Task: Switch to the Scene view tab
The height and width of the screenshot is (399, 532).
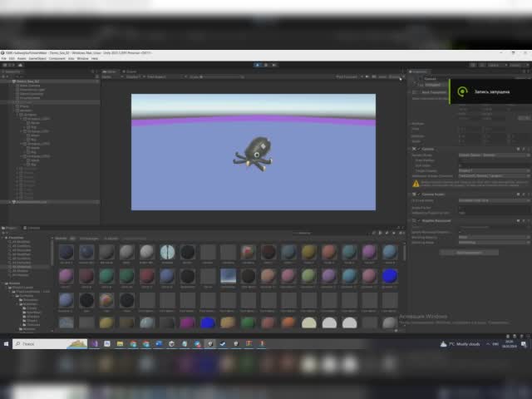Action: (x=130, y=71)
